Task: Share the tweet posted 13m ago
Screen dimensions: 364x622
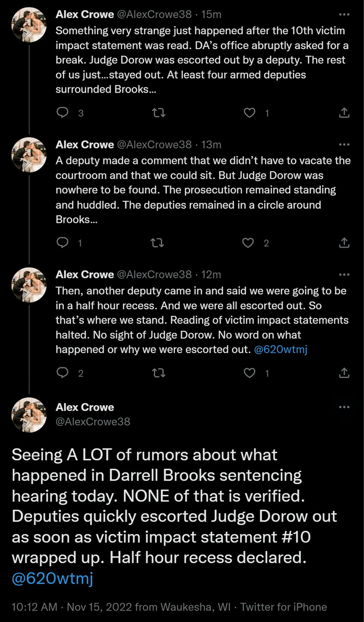Action: [x=344, y=242]
